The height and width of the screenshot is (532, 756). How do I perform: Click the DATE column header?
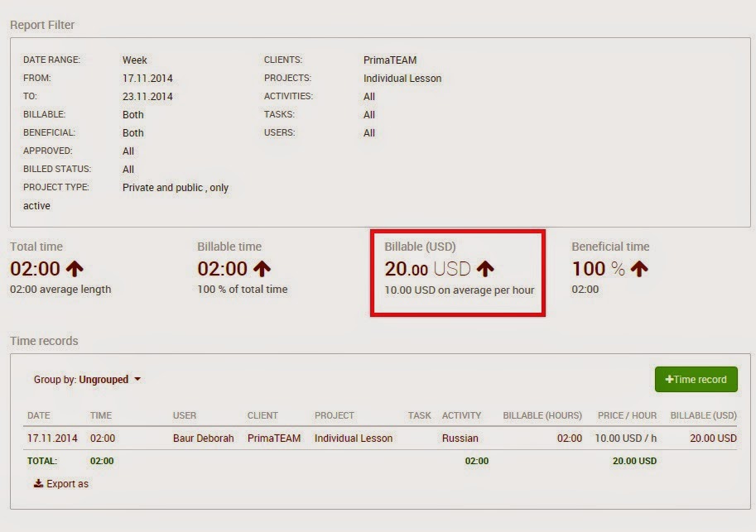[x=39, y=415]
